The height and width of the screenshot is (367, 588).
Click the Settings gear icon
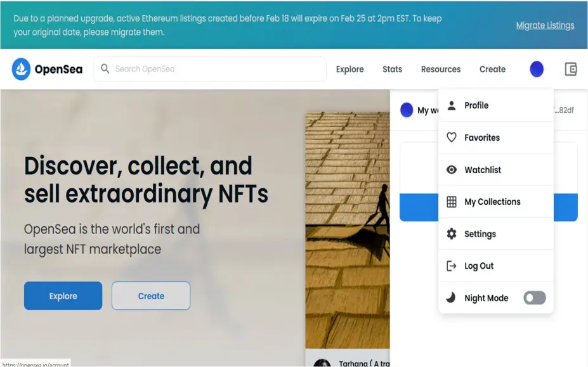(452, 233)
